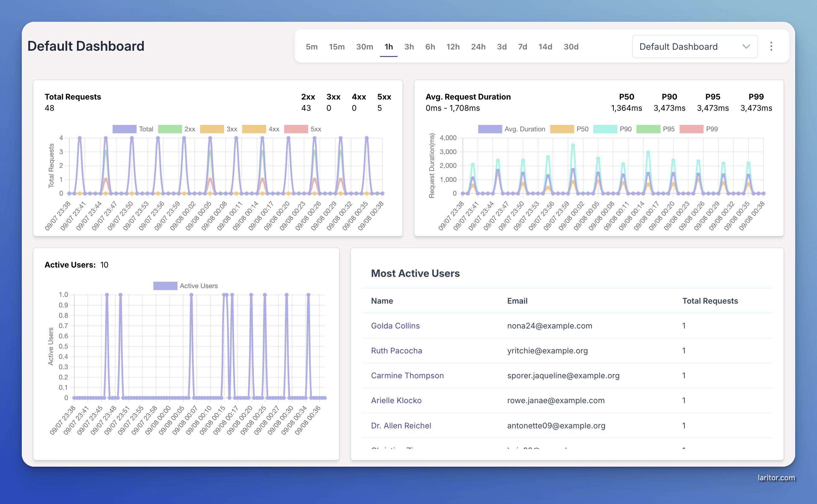817x504 pixels.
Task: Open Golda Collins's user profile
Action: coord(395,326)
